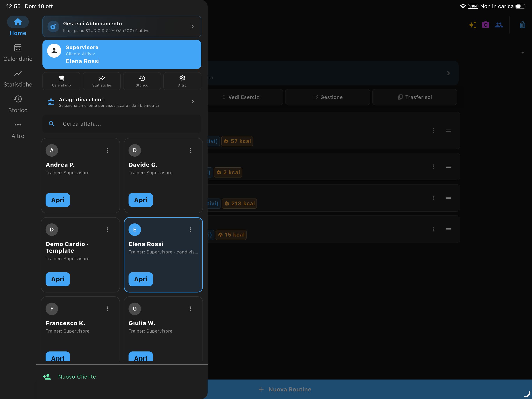Click the VPN status indicator
Image resolution: width=532 pixels, height=399 pixels.
pos(473,6)
